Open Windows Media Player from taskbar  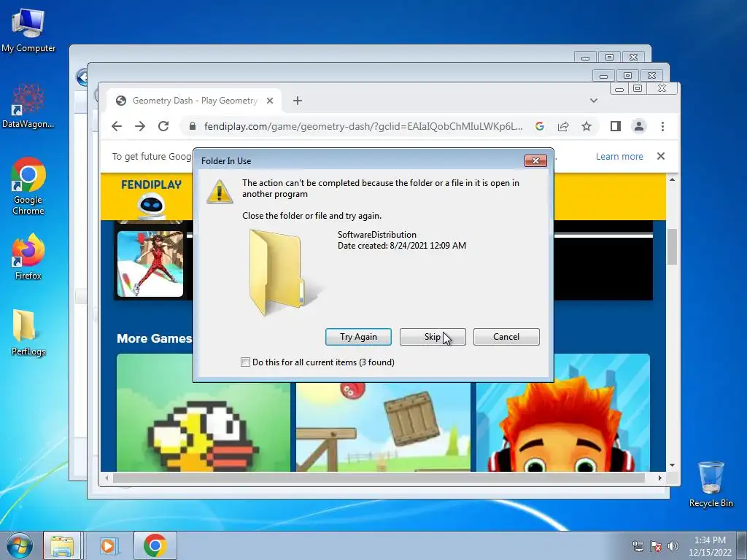point(109,545)
